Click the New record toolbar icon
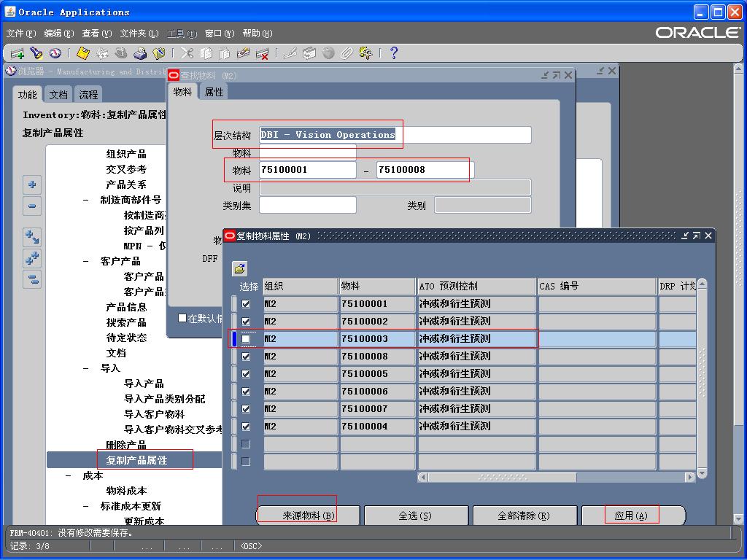 [x=18, y=53]
